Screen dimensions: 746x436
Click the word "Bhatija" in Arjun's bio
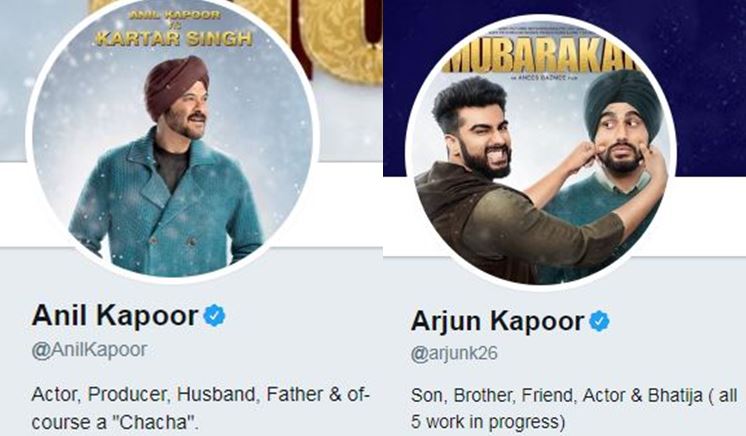pyautogui.click(x=675, y=395)
